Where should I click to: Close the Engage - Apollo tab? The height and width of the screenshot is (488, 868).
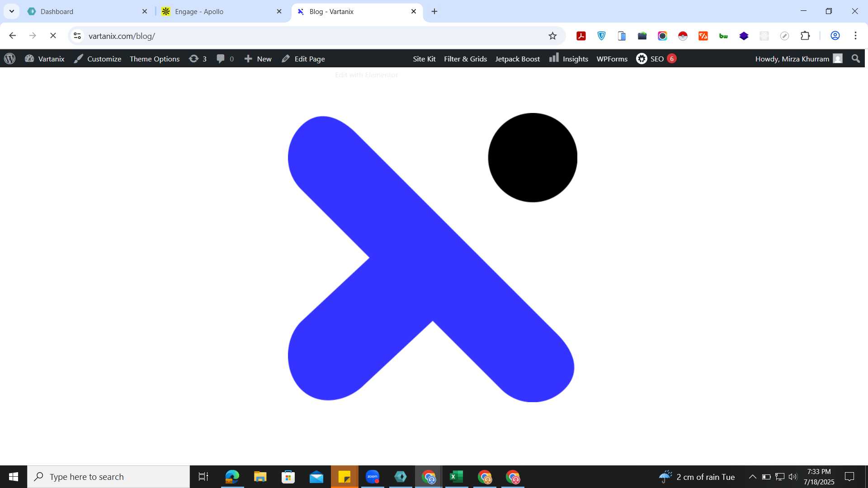coord(279,11)
